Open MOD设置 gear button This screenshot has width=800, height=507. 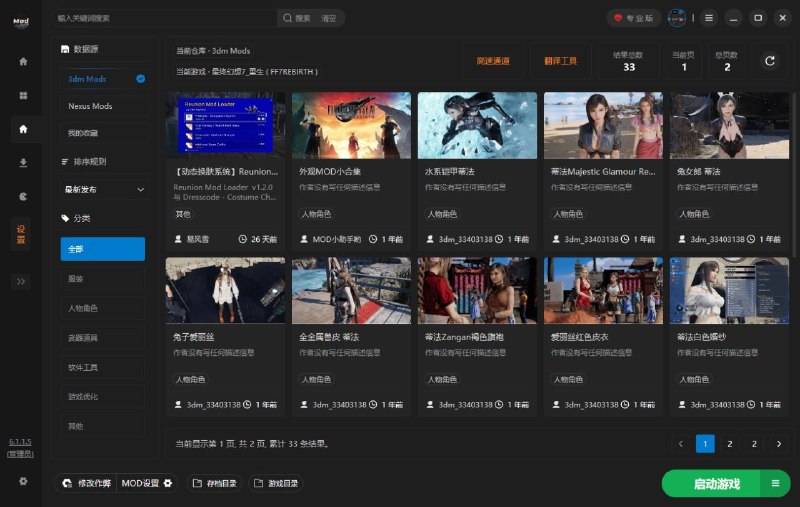coord(147,483)
